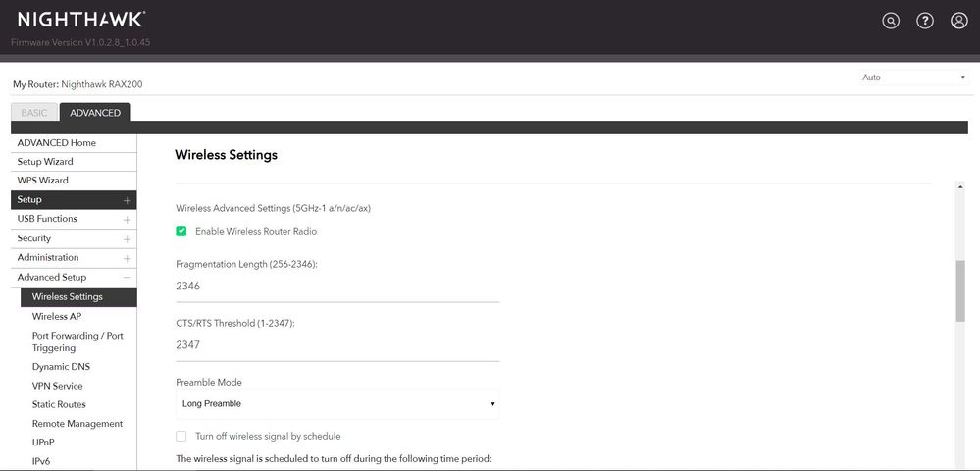Expand USB Functions plus icon
Viewport: 980px width, 471px height.
(127, 219)
